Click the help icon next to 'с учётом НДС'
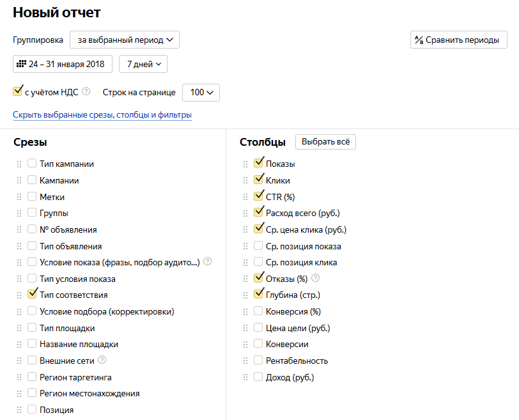The height and width of the screenshot is (420, 519). [86, 91]
